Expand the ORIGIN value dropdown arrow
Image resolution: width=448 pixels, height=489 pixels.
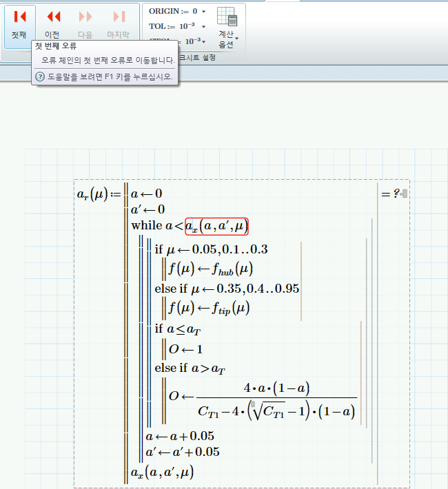(x=203, y=12)
